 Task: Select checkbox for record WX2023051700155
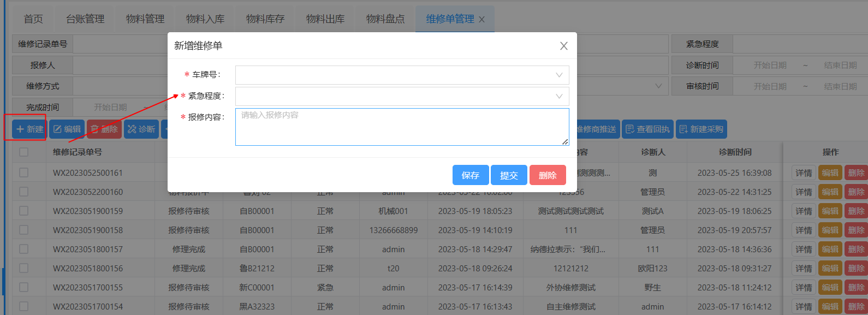tap(24, 287)
